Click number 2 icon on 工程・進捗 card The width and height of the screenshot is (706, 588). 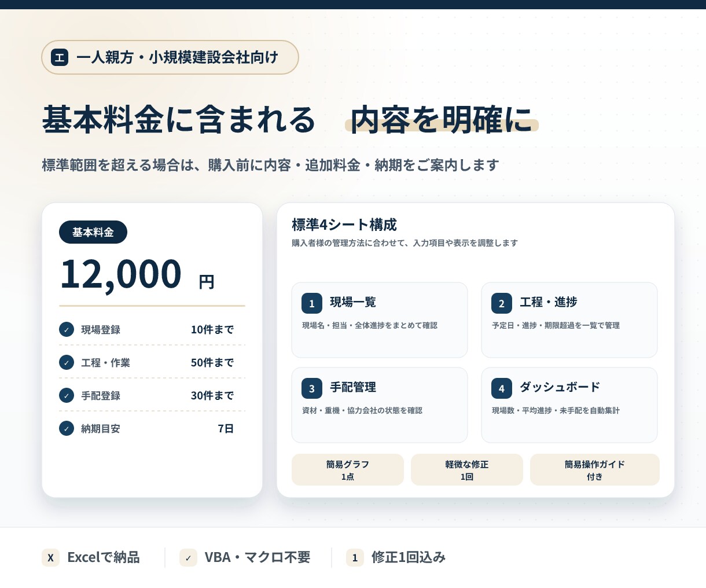502,303
